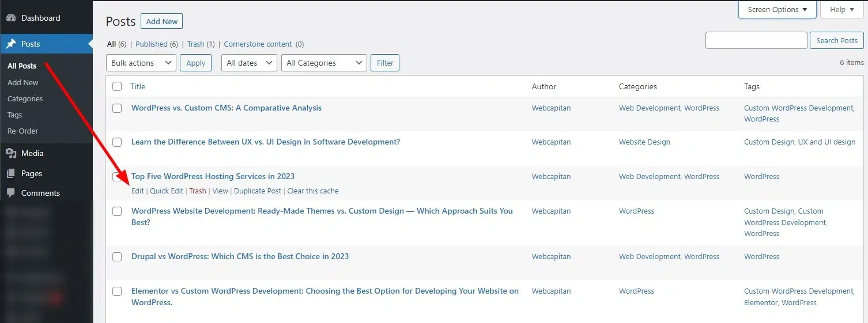The height and width of the screenshot is (323, 868).
Task: Click the Filter button
Action: [x=385, y=63]
